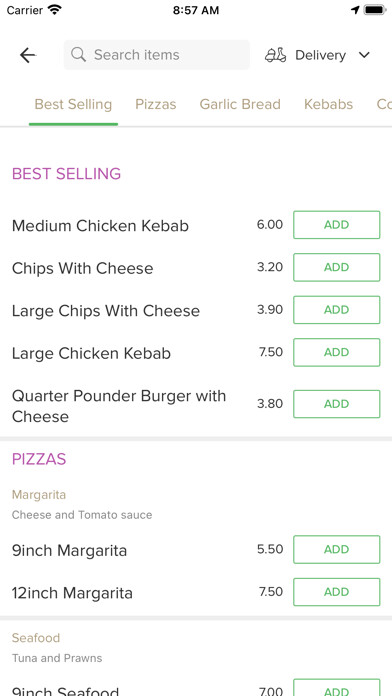The width and height of the screenshot is (392, 696).
Task: Tap the Medium Chicken Kebab item name
Action: (100, 226)
